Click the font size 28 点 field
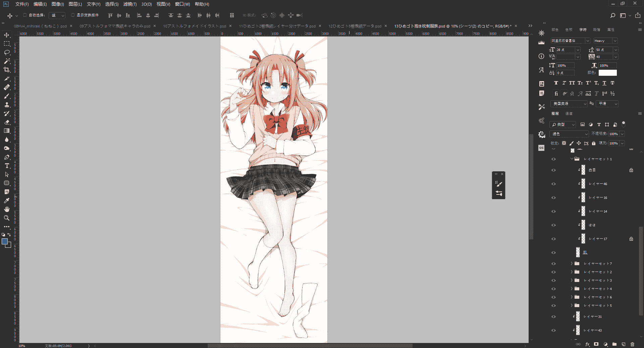This screenshot has height=348, width=644. (566, 50)
